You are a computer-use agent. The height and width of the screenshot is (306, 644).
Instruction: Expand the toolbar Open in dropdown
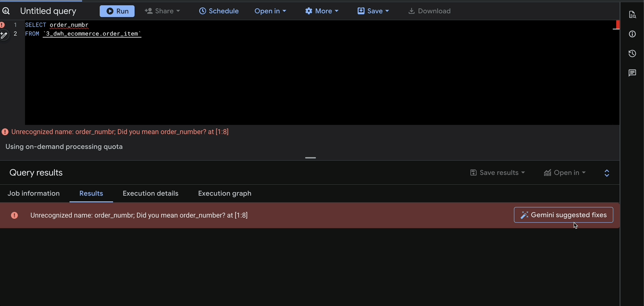pyautogui.click(x=270, y=11)
